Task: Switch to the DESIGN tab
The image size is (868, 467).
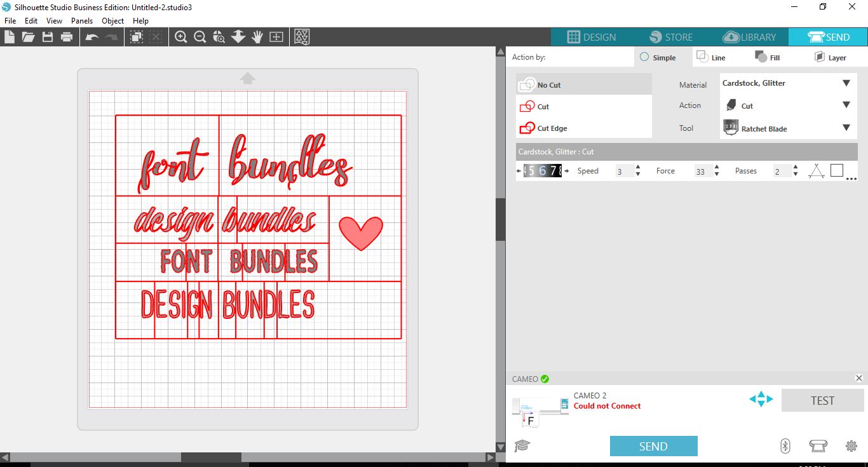Action: (x=590, y=37)
